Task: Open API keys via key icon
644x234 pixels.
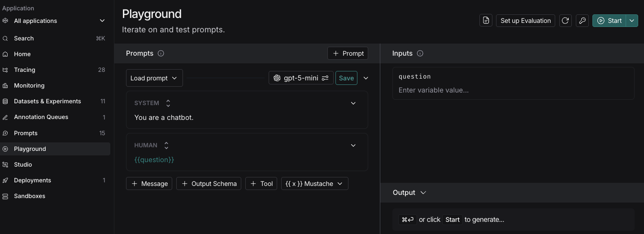Action: [582, 21]
